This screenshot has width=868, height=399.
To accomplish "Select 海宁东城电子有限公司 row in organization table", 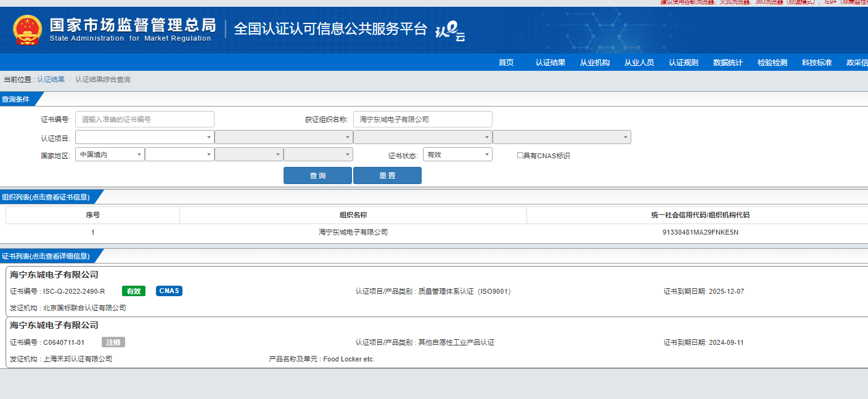I will point(353,232).
